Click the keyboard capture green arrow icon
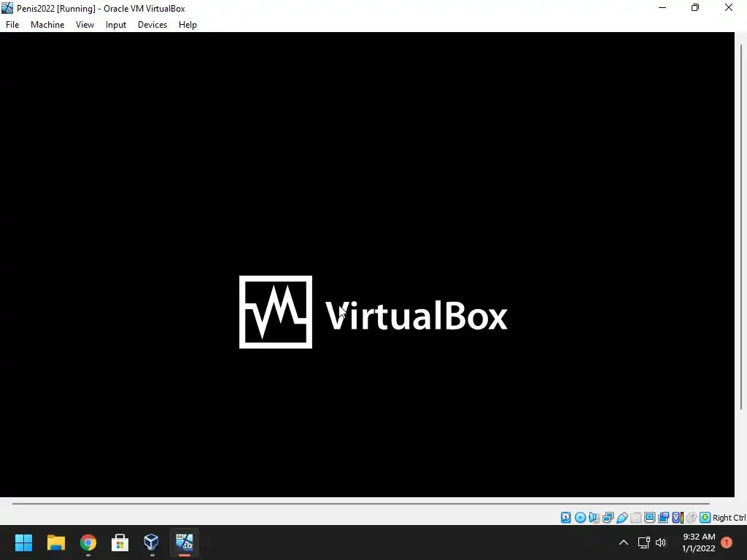This screenshot has height=560, width=747. [705, 518]
